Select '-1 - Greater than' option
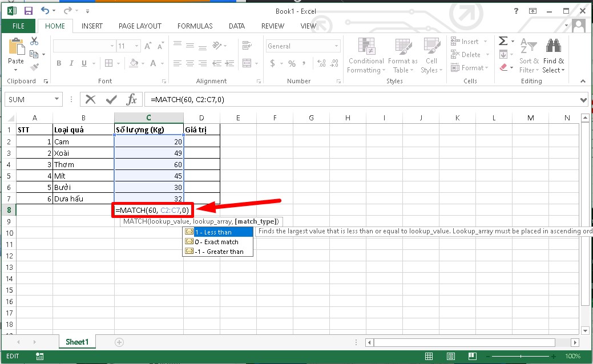 click(218, 252)
